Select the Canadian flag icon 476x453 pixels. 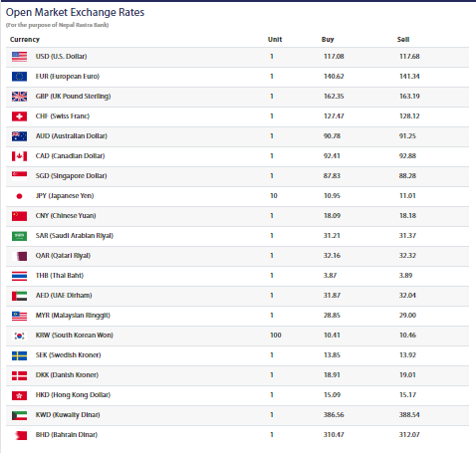point(19,156)
